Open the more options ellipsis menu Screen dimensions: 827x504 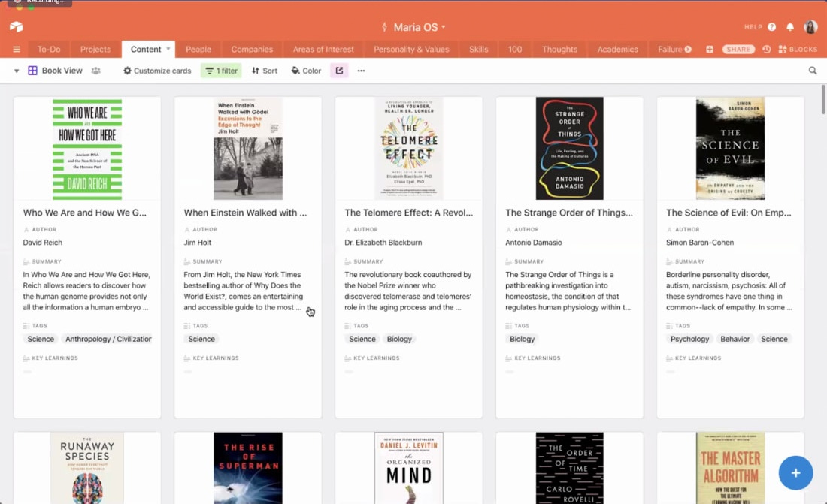pos(362,71)
